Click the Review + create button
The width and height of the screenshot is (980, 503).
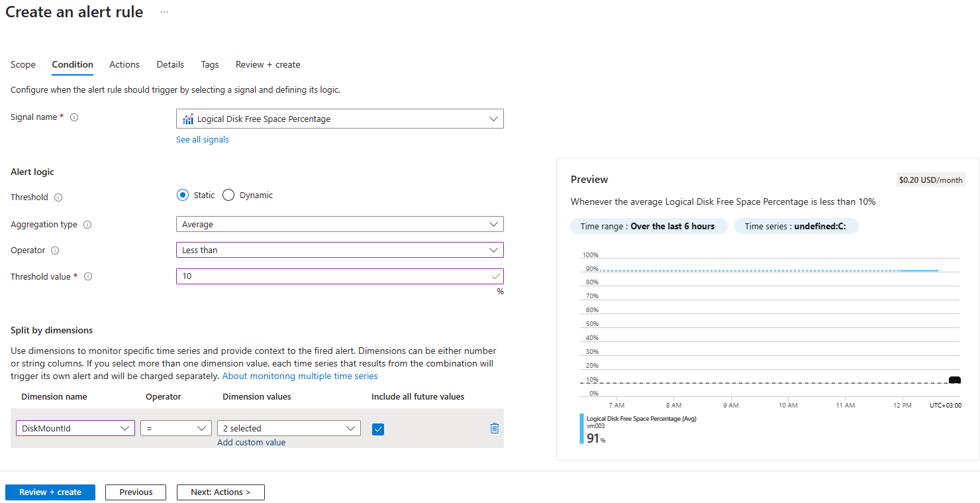(x=50, y=492)
